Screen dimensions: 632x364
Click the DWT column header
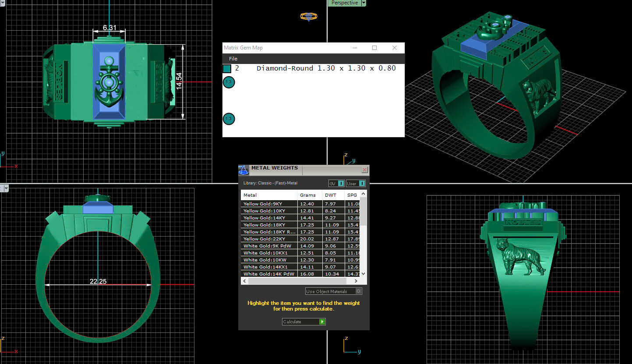tap(334, 195)
